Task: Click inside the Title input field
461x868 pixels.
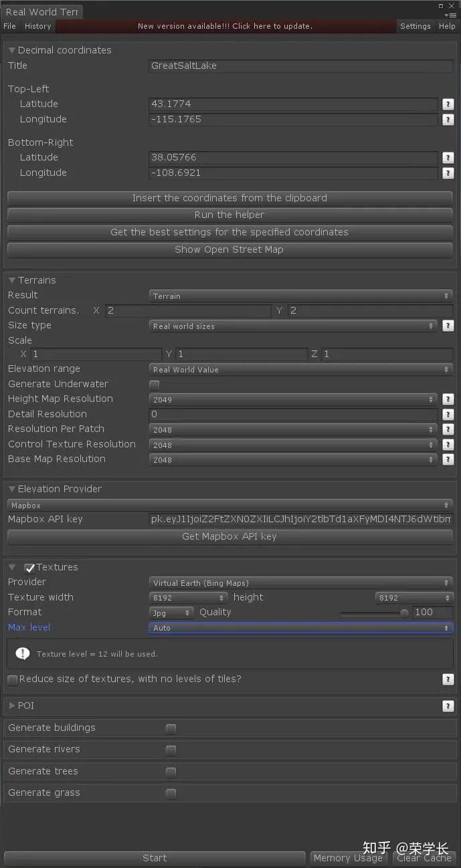Action: 301,66
